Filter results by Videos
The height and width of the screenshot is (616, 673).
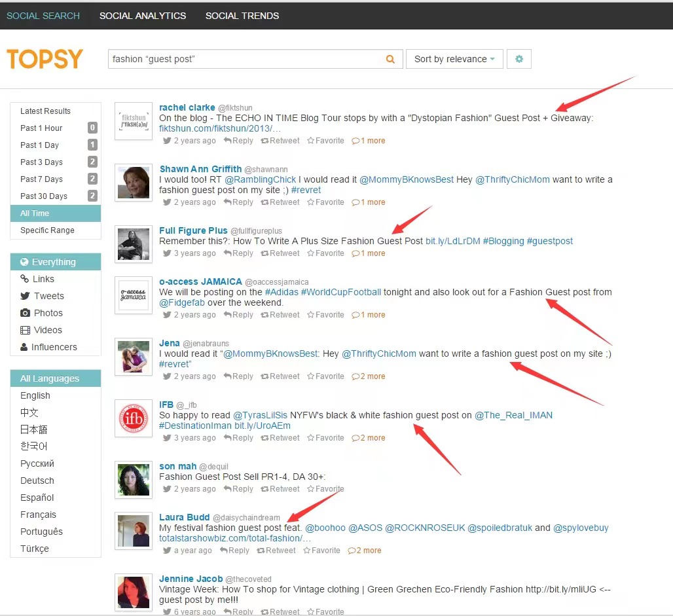point(56,330)
